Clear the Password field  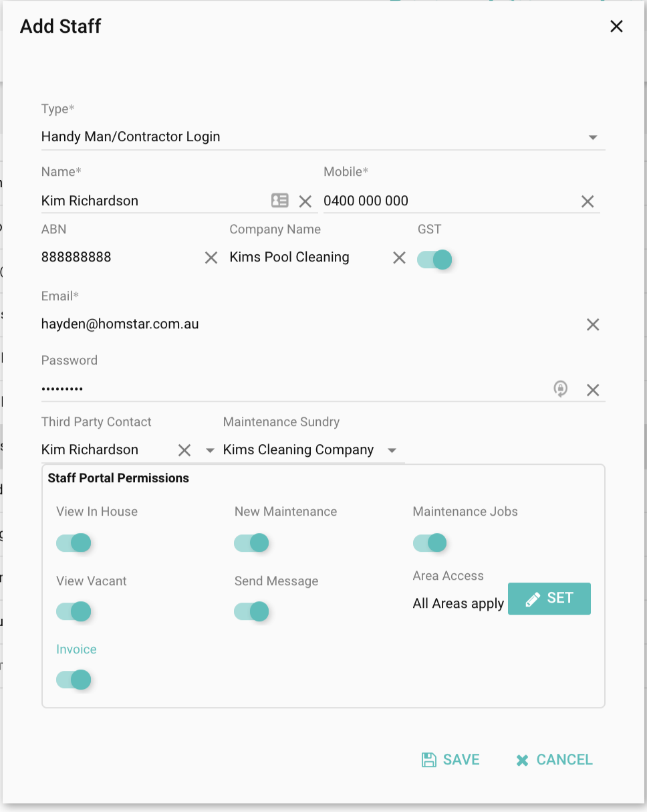point(592,390)
